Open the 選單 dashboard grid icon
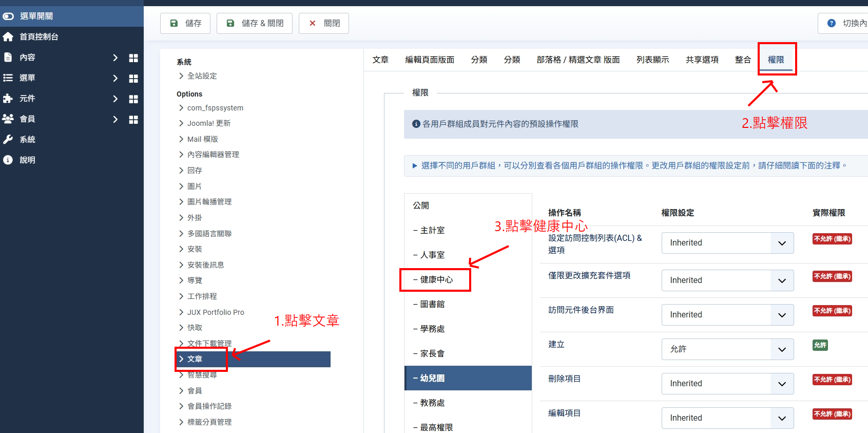This screenshot has width=868, height=433. [x=133, y=79]
